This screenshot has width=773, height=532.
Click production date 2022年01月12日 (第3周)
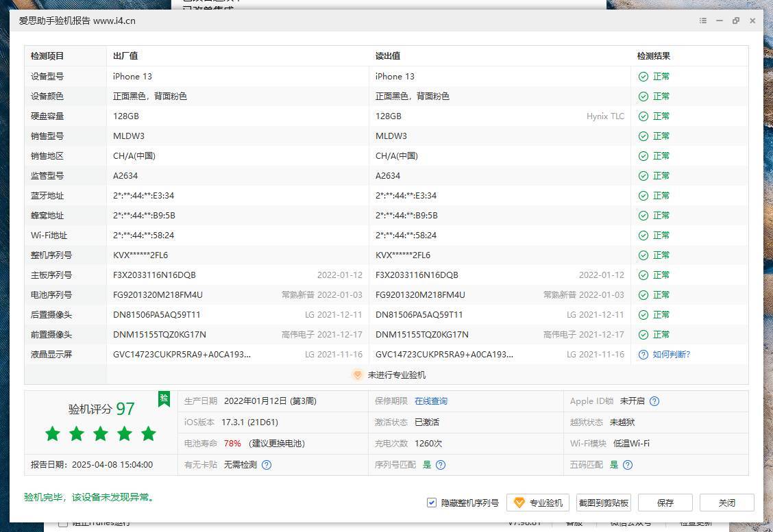[270, 401]
